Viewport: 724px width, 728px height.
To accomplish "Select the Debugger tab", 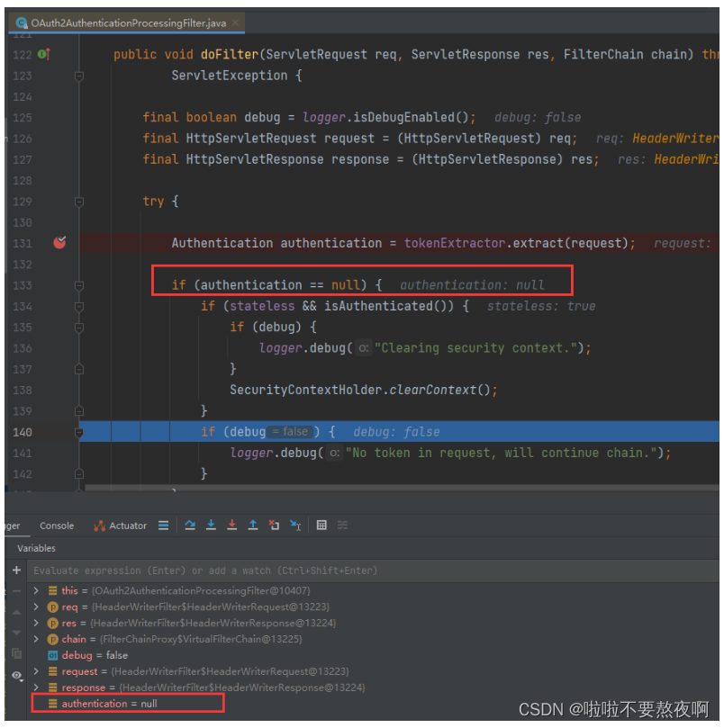I will pos(13,526).
